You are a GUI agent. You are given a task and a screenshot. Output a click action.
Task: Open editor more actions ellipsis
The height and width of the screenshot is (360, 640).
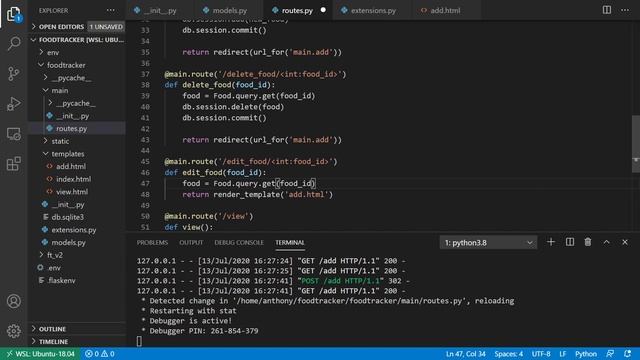click(x=625, y=10)
